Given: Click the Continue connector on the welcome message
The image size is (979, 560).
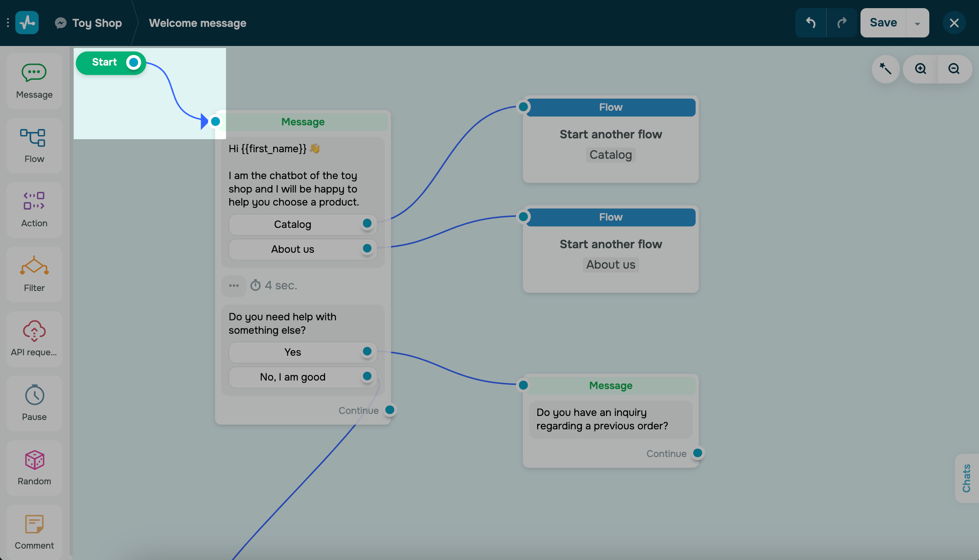Looking at the screenshot, I should 390,410.
